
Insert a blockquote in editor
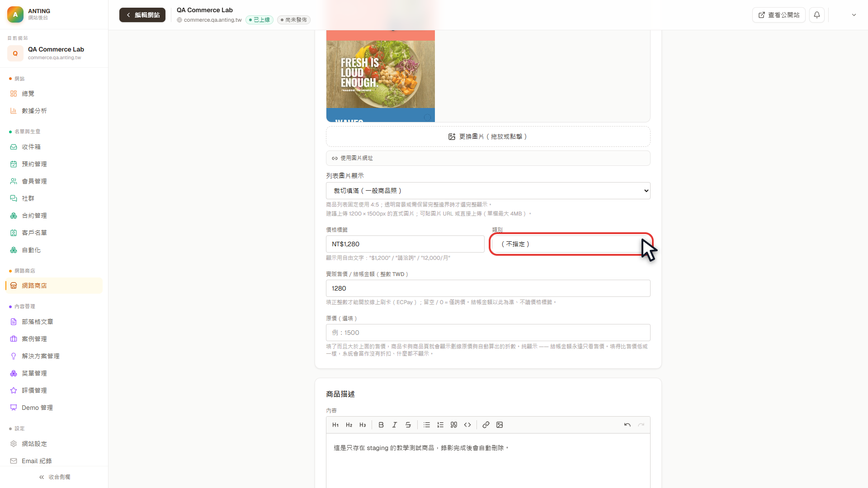pyautogui.click(x=454, y=425)
